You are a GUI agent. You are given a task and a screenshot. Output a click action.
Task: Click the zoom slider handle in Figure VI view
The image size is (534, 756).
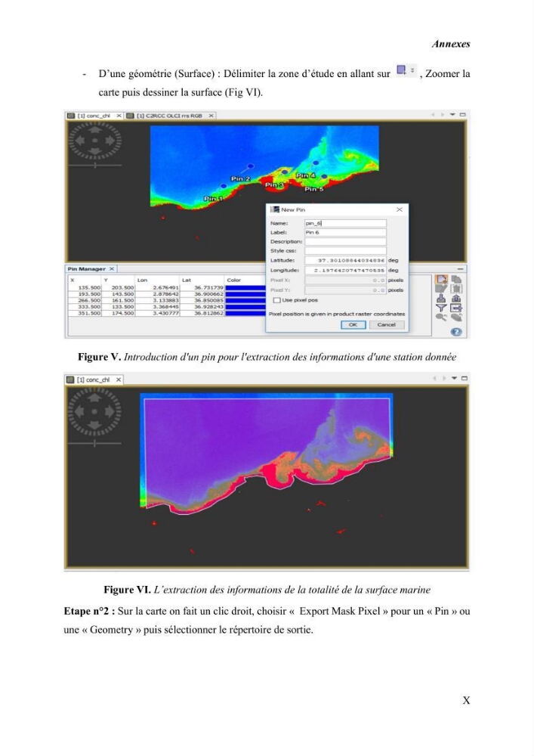pyautogui.click(x=95, y=443)
